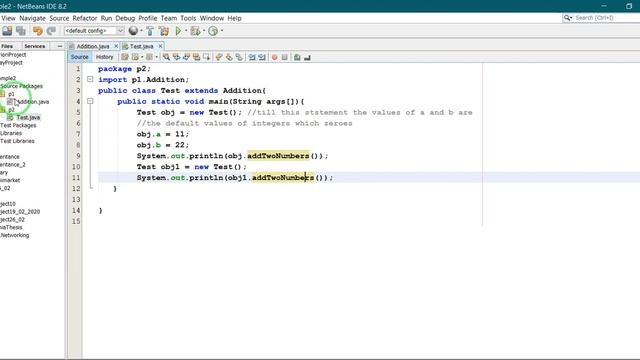
Task: Select Source Packages node in tree
Action: [21, 86]
